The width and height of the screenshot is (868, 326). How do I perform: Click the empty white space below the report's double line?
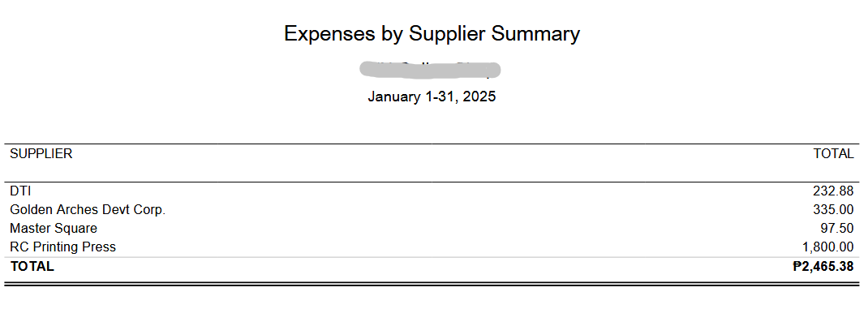pyautogui.click(x=432, y=308)
